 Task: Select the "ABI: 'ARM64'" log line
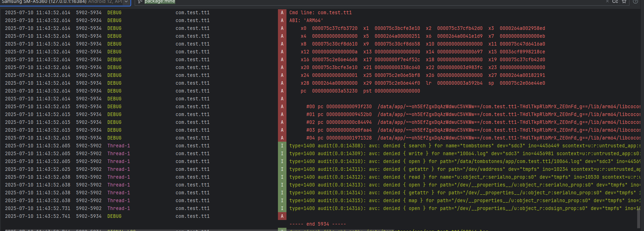[306, 21]
